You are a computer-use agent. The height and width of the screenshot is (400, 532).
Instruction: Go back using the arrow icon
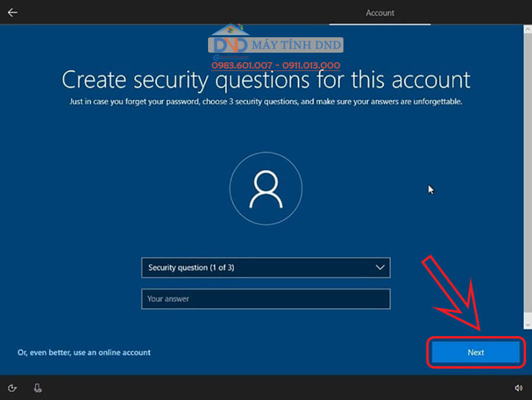tap(12, 12)
